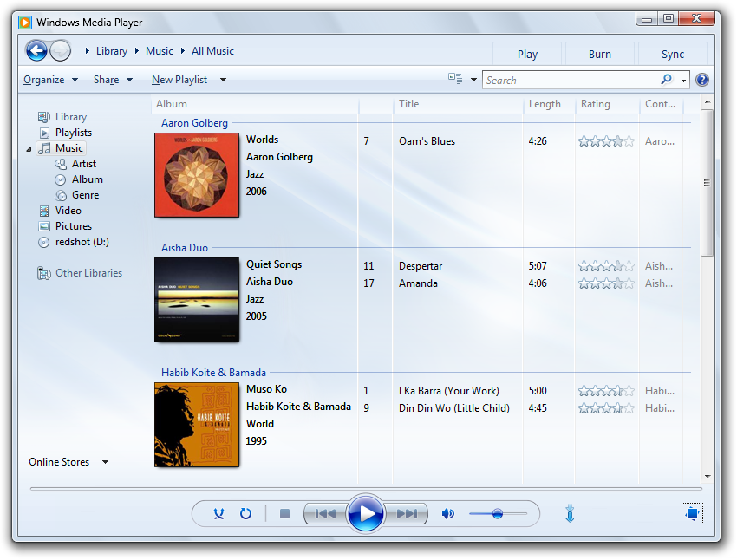Click the scroll down arrow of track list

pos(708,477)
